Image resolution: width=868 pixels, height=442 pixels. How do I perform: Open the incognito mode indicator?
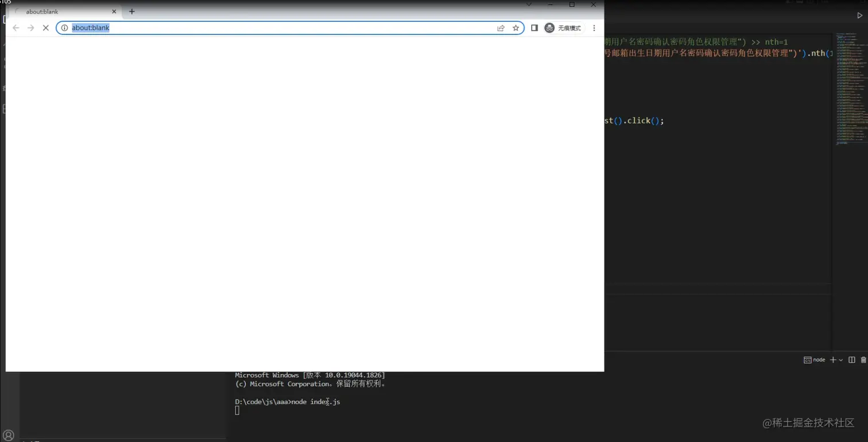point(564,28)
